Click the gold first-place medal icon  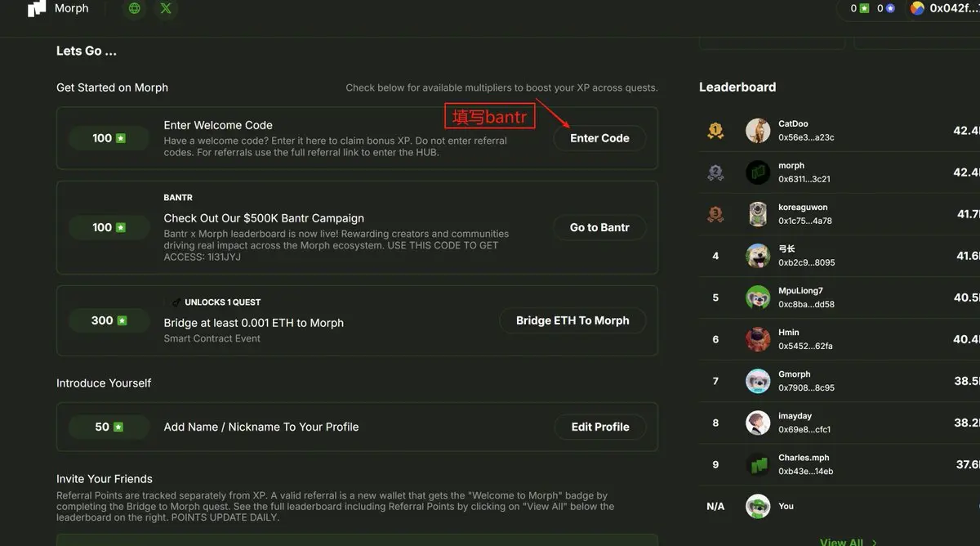pos(715,131)
